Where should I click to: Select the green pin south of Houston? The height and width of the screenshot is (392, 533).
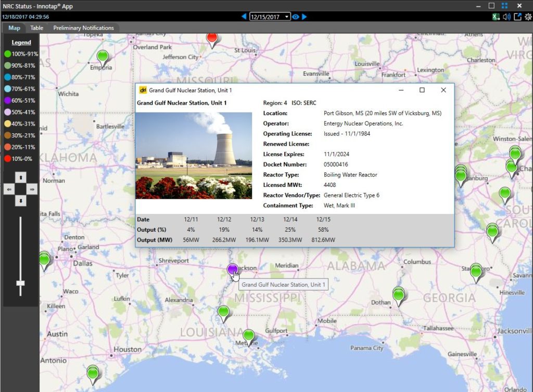coord(93,374)
